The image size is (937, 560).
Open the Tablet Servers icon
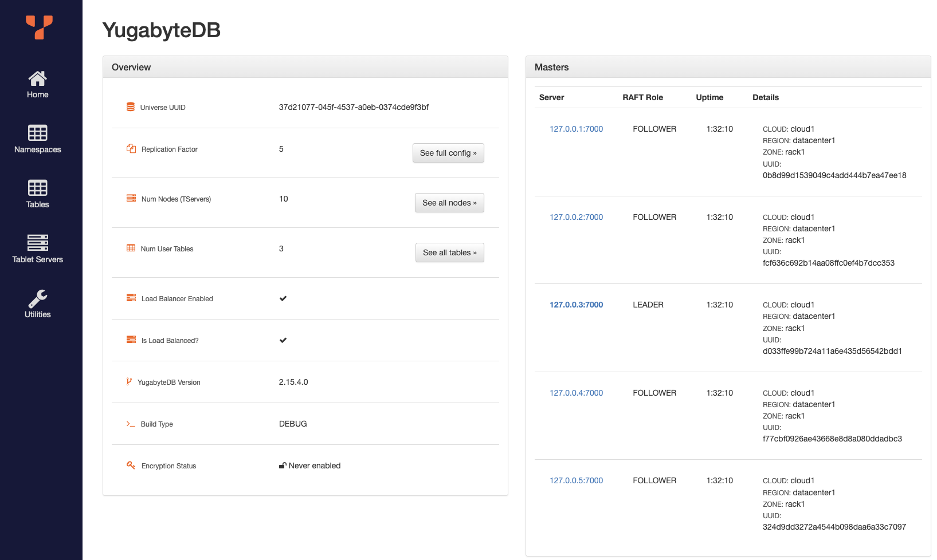[x=38, y=243]
